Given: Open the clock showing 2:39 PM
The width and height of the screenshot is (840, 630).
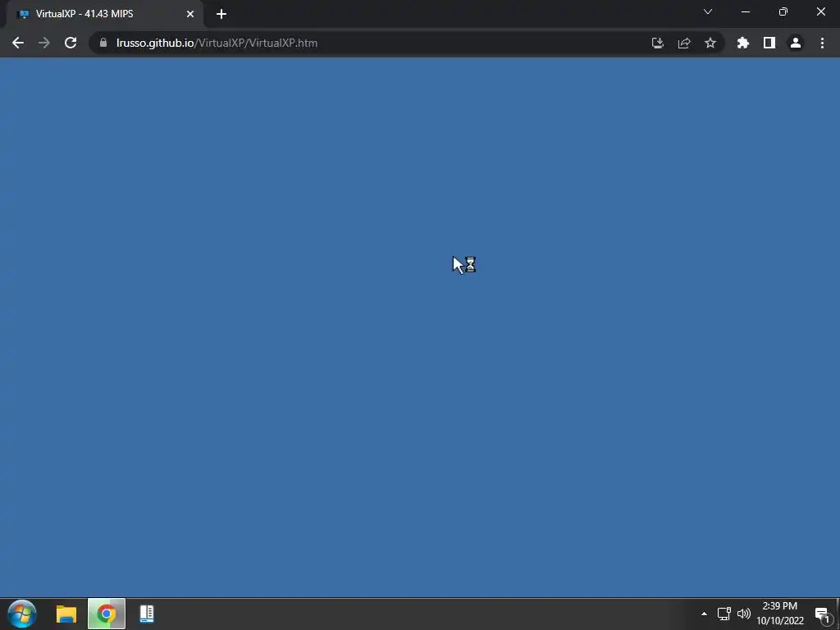Looking at the screenshot, I should pyautogui.click(x=780, y=614).
